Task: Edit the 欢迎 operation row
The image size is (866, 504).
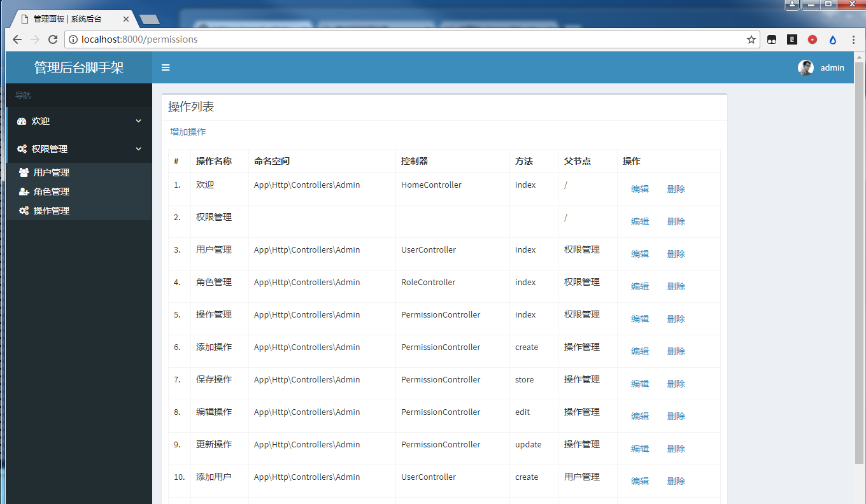Action: click(x=640, y=189)
